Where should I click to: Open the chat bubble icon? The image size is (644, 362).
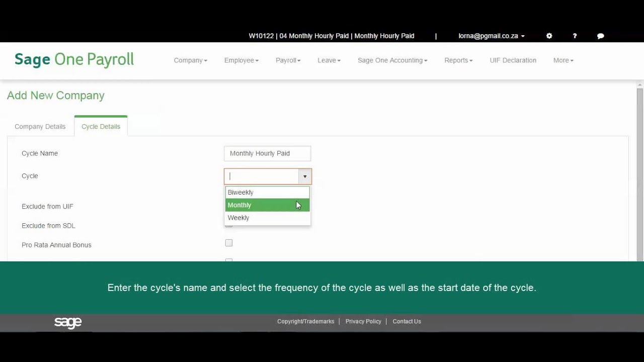click(600, 36)
